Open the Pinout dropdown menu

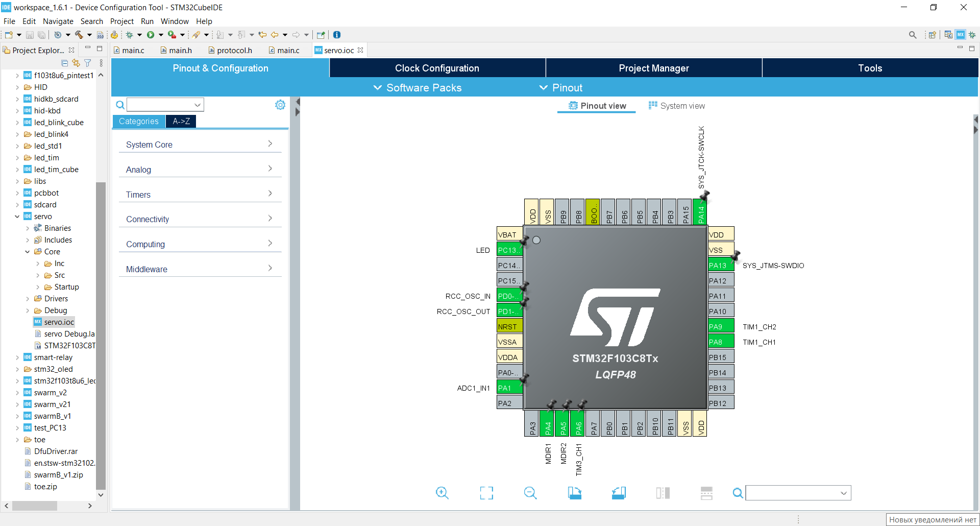pyautogui.click(x=561, y=88)
